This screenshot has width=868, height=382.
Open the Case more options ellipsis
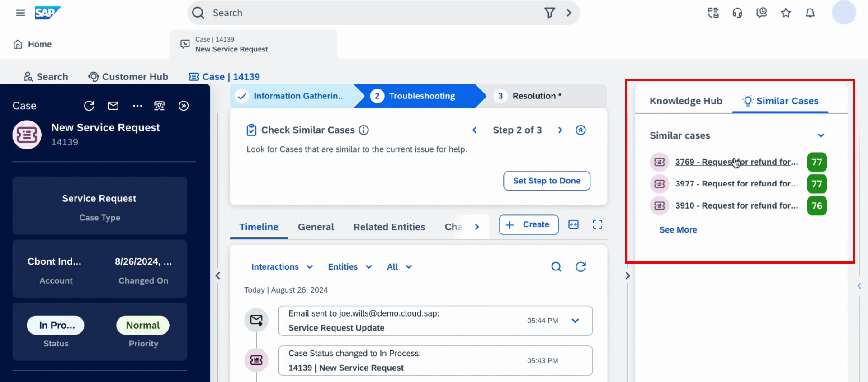(x=137, y=106)
